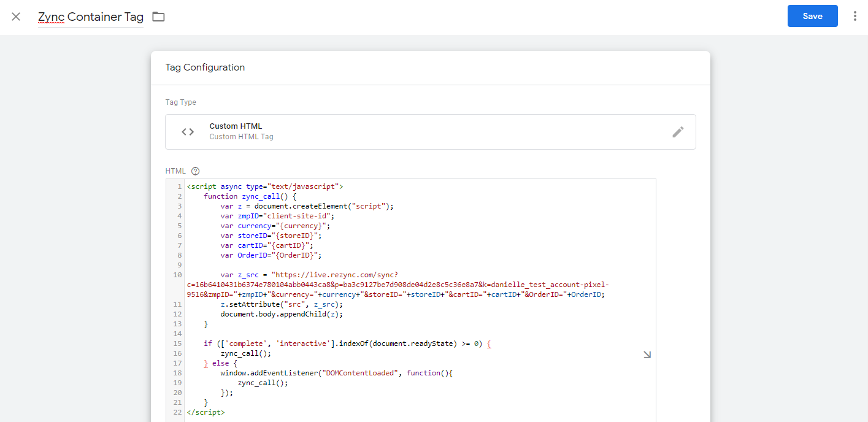Click the Zync Container Tag name field

click(91, 17)
